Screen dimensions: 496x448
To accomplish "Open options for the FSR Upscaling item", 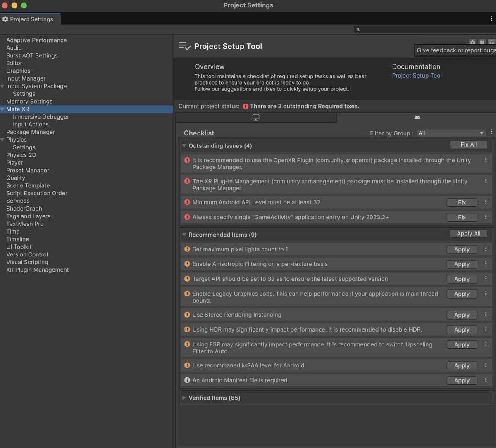I will [486, 344].
